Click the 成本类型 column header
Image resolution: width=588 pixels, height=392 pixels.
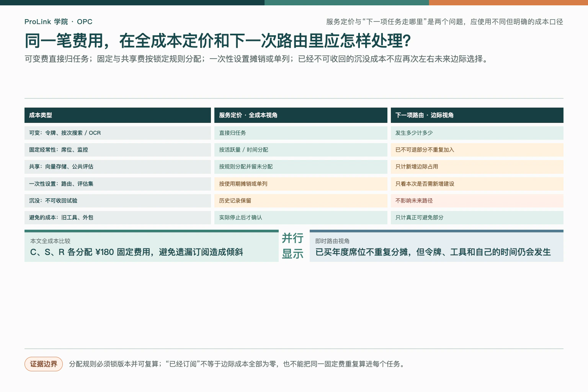coord(118,115)
